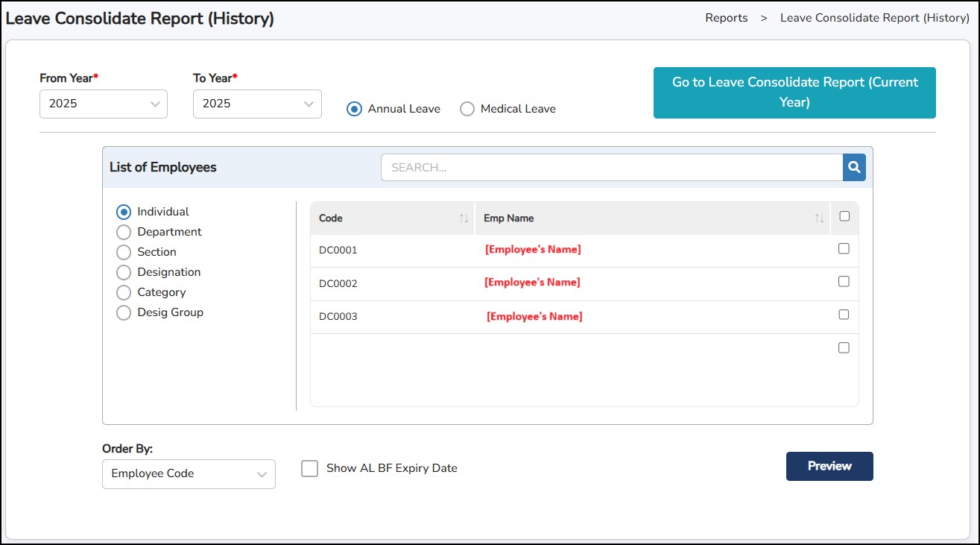The width and height of the screenshot is (980, 545).
Task: Sort by Code column arrows icon
Action: point(464,218)
